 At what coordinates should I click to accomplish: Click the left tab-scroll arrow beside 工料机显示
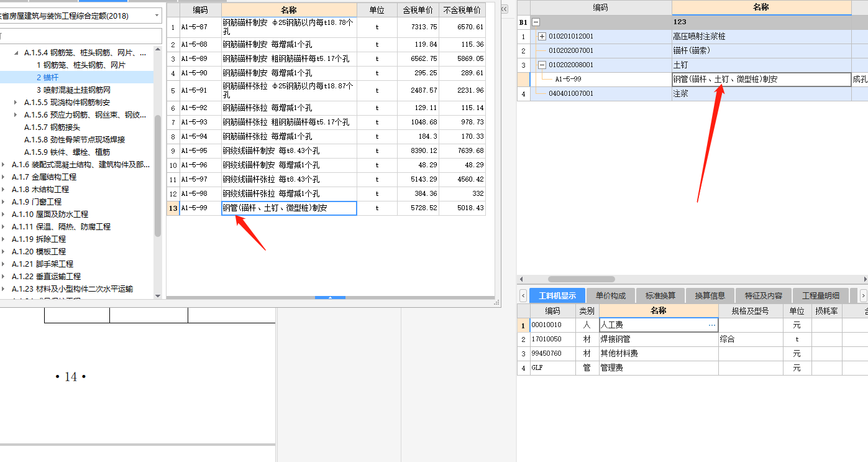[523, 295]
